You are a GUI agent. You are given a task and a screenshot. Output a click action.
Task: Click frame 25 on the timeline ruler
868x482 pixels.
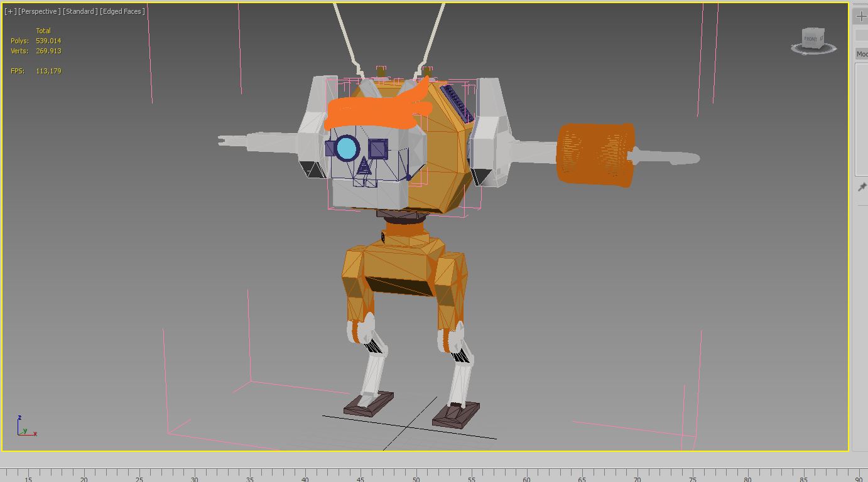tap(139, 475)
